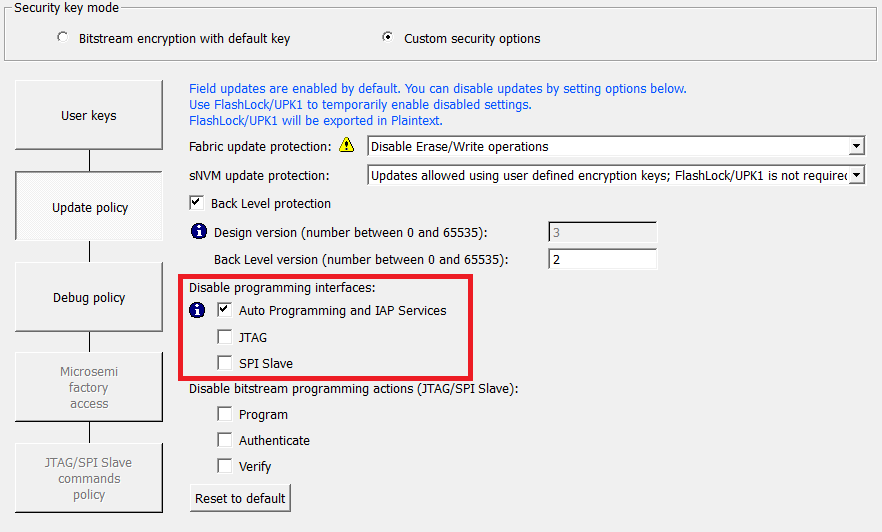Switch to Update policy step

tap(89, 207)
